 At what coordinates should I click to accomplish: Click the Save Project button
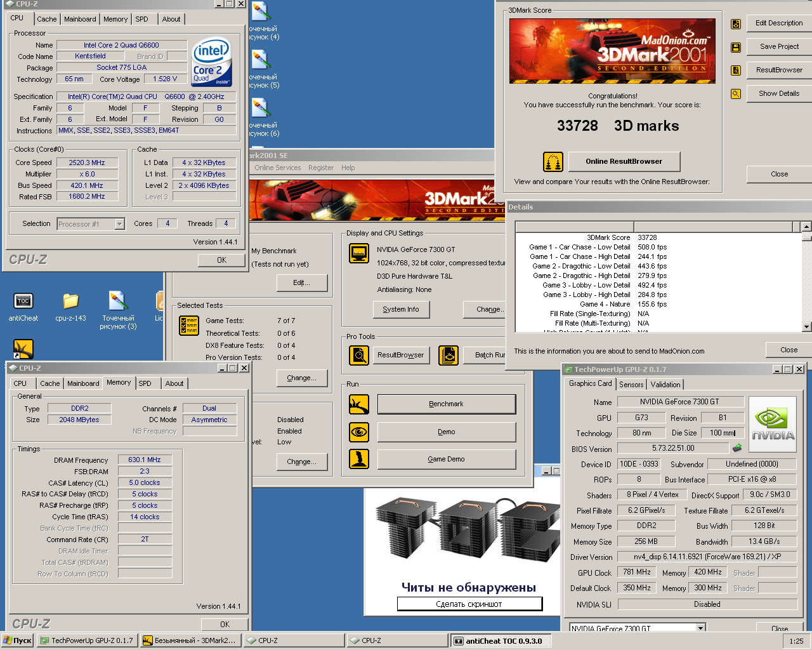pos(779,47)
